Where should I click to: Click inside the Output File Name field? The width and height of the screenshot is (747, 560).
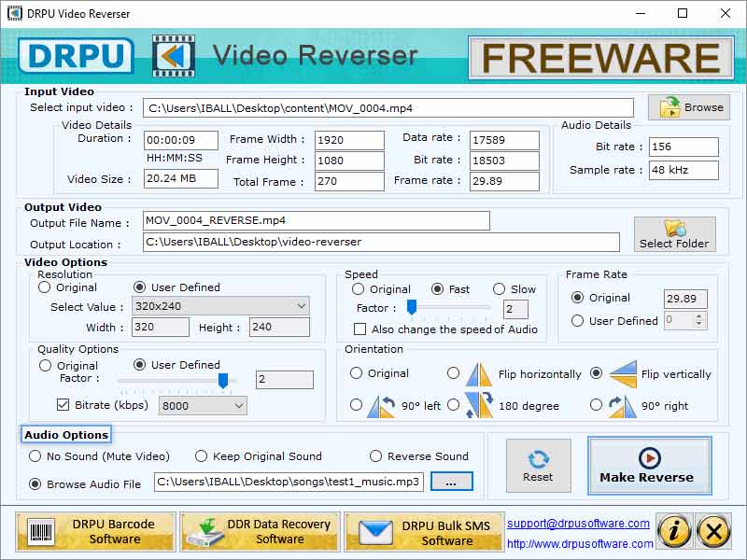pos(315,221)
